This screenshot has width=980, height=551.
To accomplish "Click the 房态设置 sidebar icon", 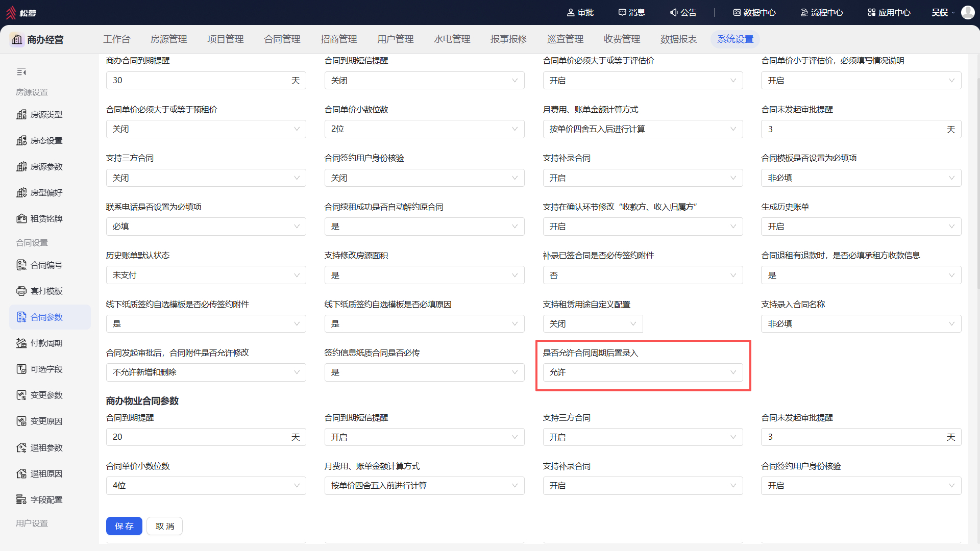I will pyautogui.click(x=21, y=141).
